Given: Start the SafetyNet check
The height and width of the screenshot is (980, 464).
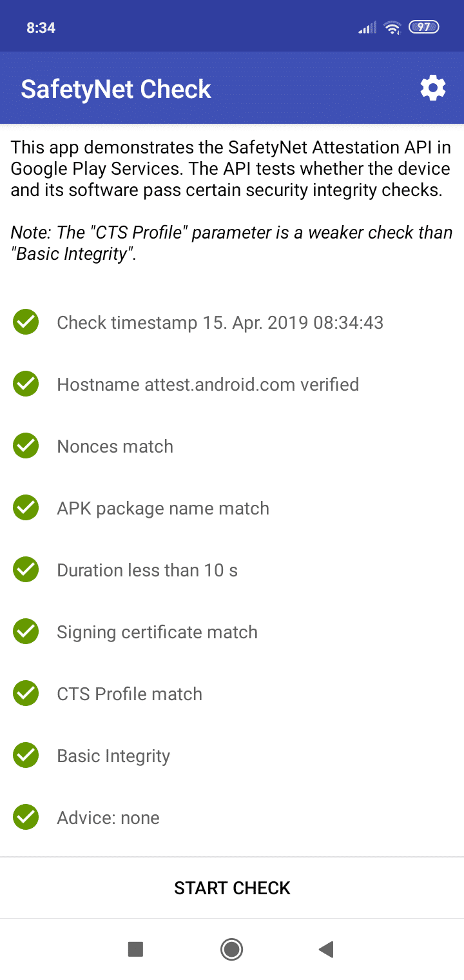Looking at the screenshot, I should [x=232, y=888].
